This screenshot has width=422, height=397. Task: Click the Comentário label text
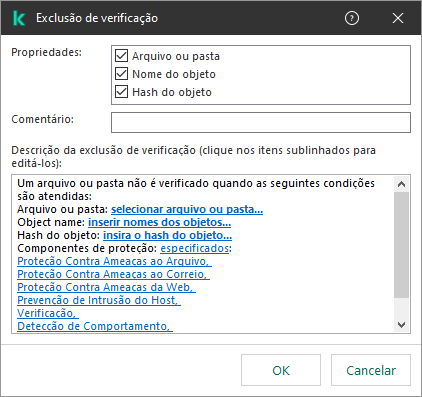[43, 119]
